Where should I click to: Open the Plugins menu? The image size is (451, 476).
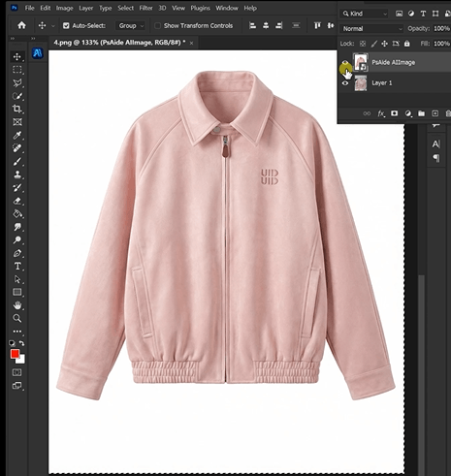pyautogui.click(x=200, y=8)
